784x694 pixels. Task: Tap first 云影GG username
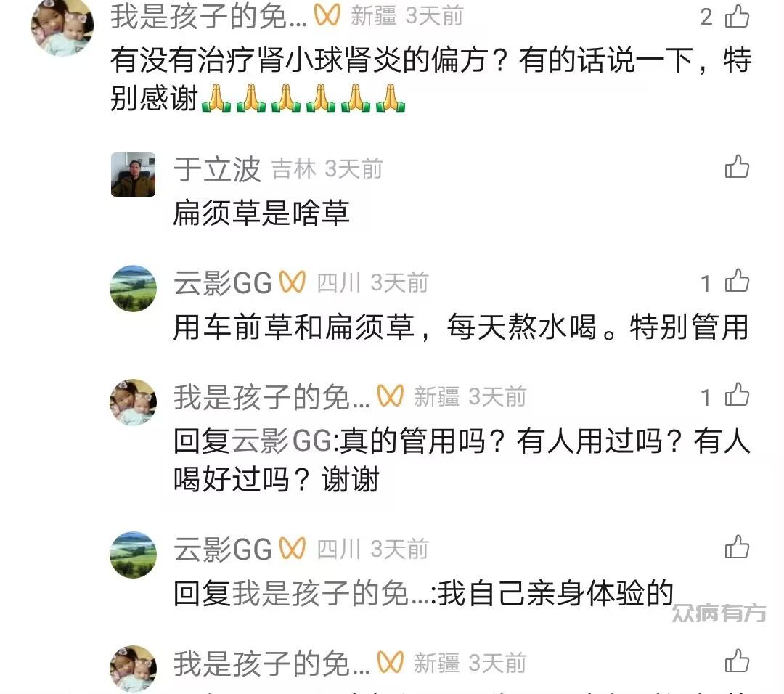click(x=223, y=283)
